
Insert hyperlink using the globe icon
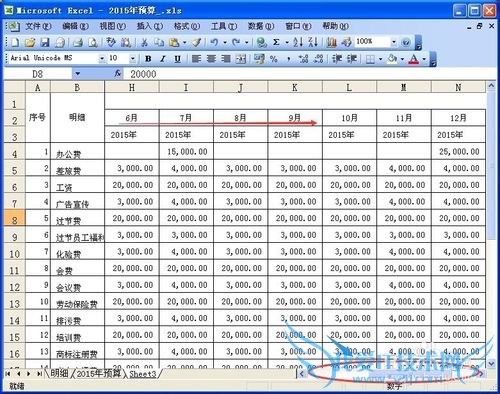pyautogui.click(x=262, y=42)
